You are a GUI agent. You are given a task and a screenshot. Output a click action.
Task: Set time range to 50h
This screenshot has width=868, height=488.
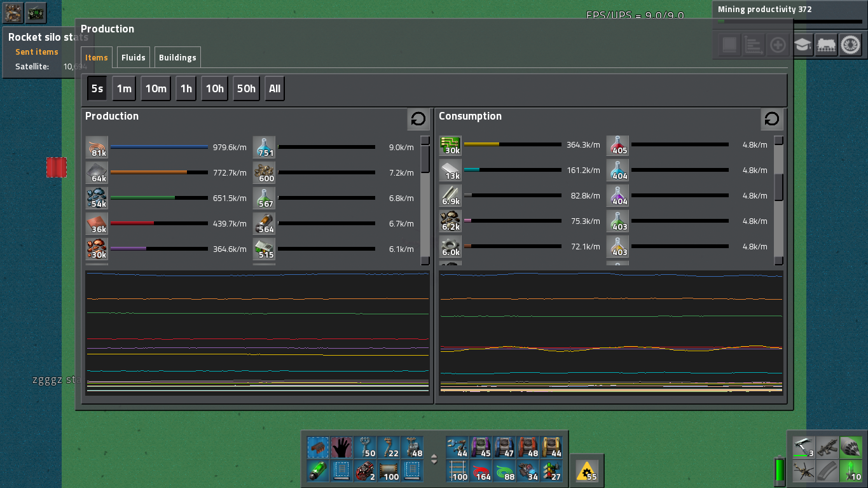[246, 88]
